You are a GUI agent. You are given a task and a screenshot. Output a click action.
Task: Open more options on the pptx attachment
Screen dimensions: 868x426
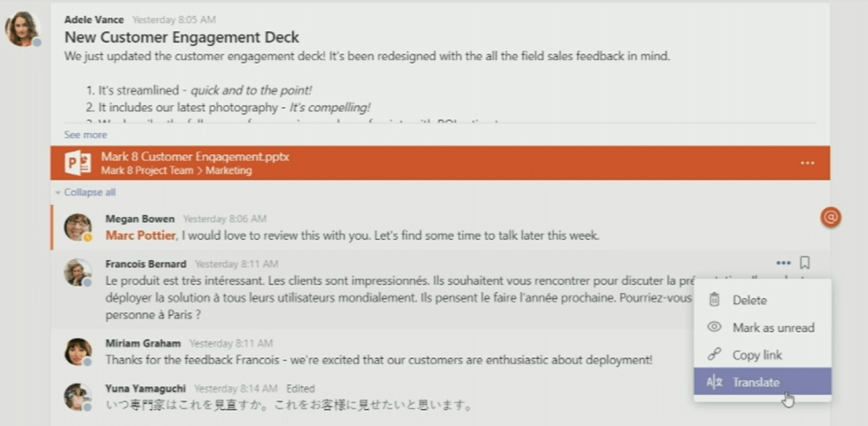click(807, 163)
